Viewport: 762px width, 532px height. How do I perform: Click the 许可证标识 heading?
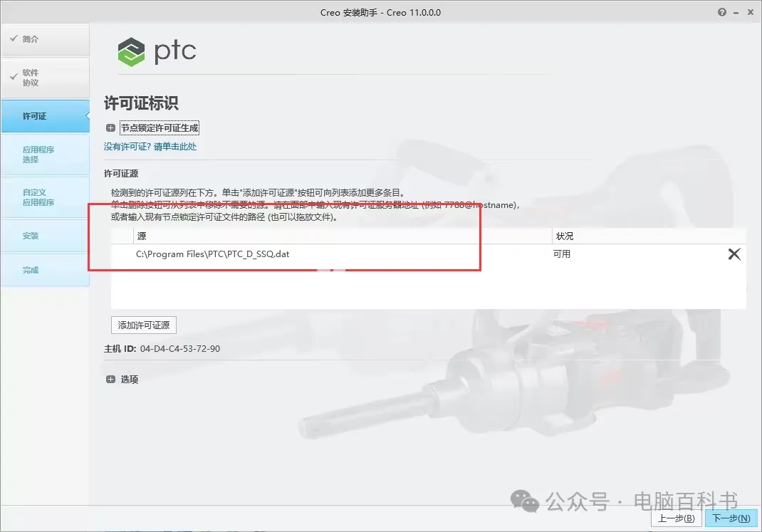(x=141, y=103)
